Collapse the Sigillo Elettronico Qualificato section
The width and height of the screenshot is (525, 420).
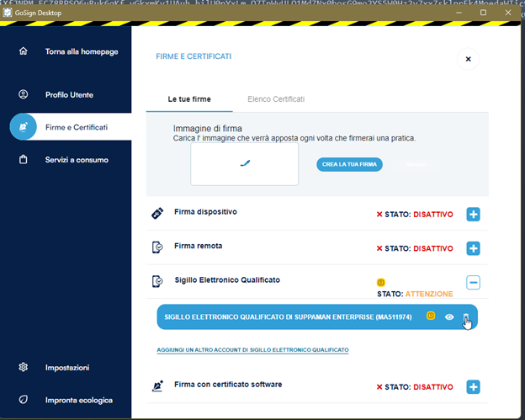coord(473,283)
